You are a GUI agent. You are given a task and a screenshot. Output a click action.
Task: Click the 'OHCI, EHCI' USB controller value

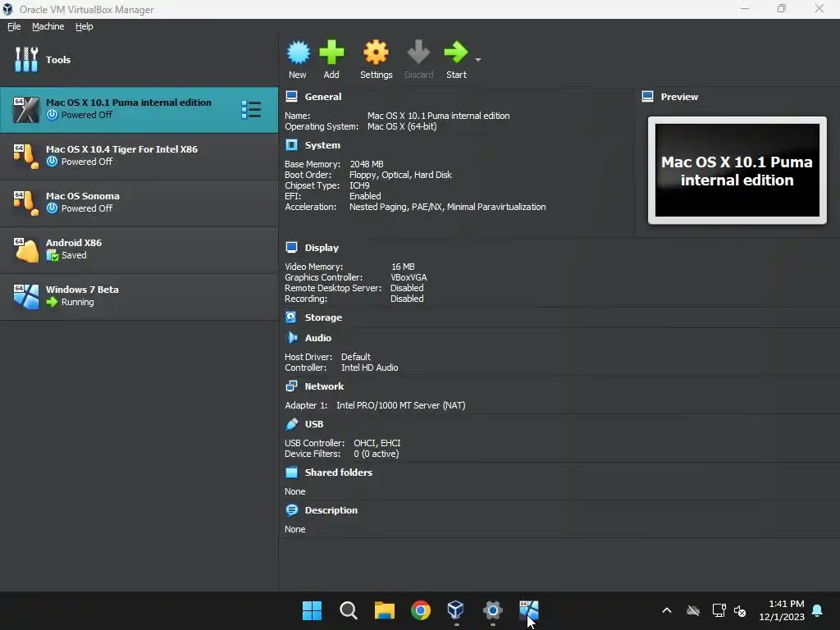(377, 443)
